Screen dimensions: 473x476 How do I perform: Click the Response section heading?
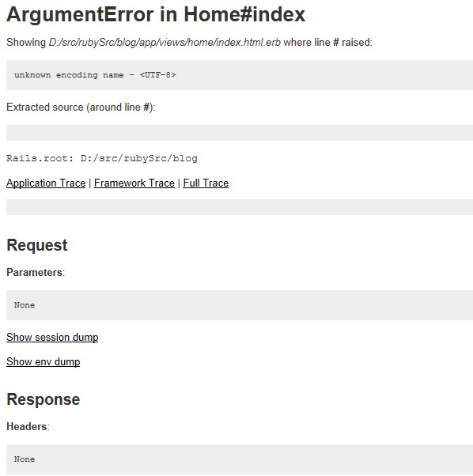(44, 399)
